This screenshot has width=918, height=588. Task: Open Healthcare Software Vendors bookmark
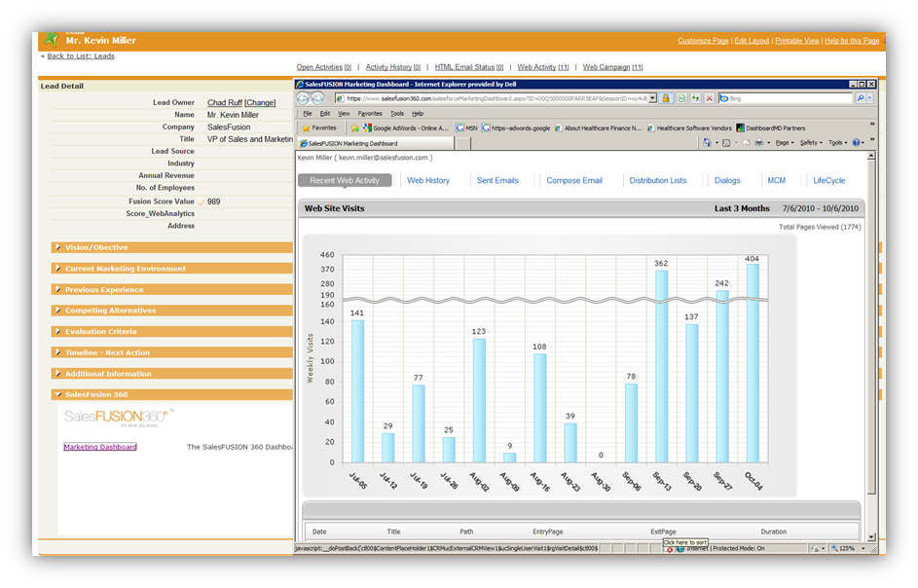point(689,128)
